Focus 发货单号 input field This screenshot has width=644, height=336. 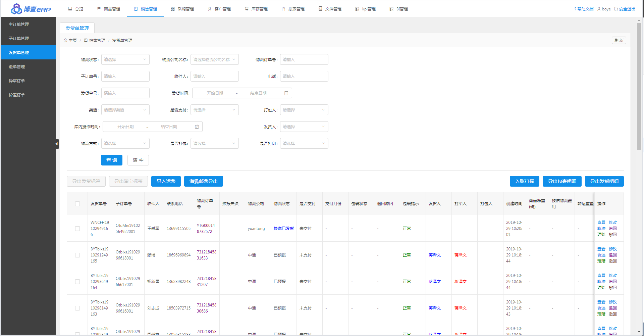click(x=125, y=93)
